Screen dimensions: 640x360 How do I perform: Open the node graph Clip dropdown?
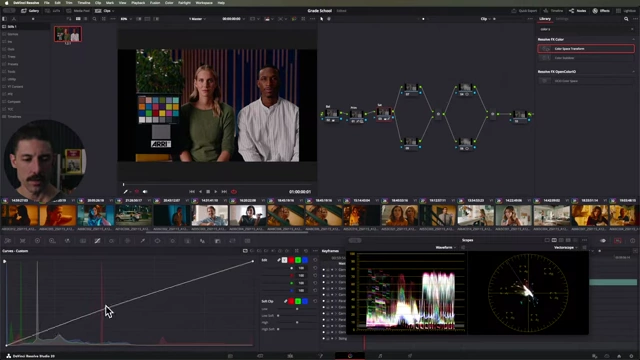tap(486, 19)
